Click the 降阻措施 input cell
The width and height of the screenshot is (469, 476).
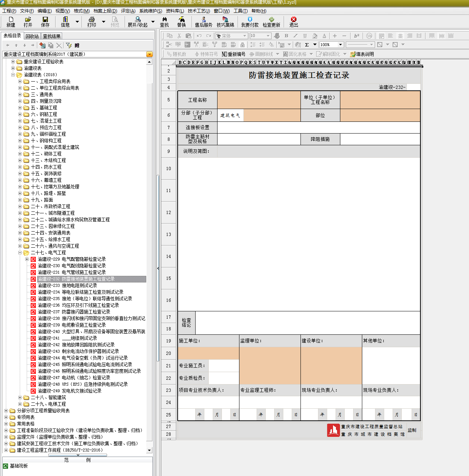pyautogui.click(x=380, y=139)
